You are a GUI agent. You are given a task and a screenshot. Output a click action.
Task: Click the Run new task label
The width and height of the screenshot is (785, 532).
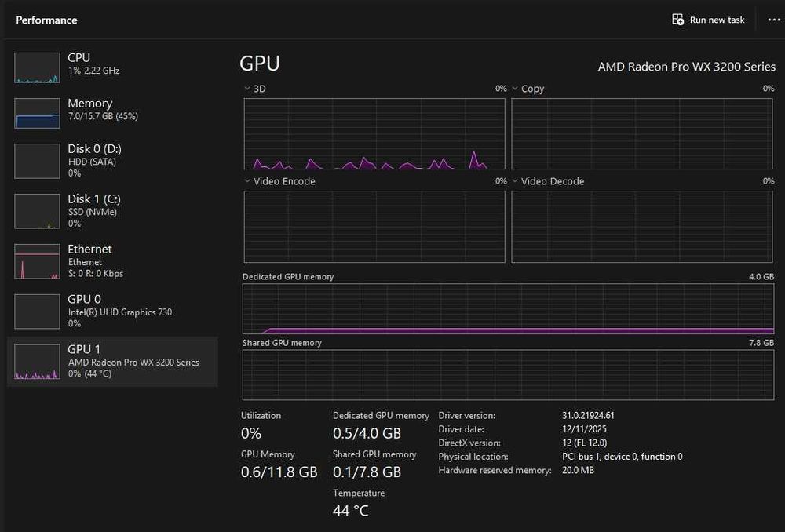[x=717, y=20]
